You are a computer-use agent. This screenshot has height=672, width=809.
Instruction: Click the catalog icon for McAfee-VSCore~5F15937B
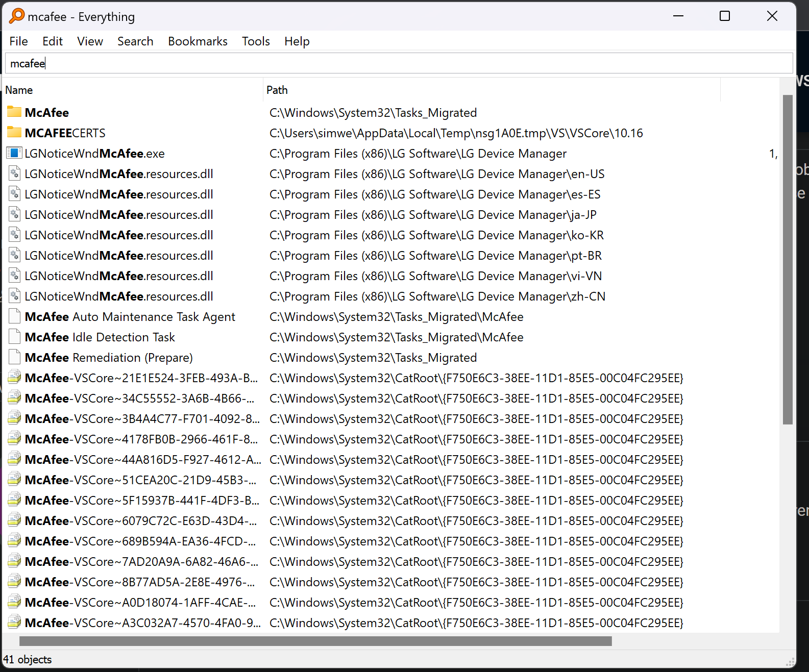coord(14,500)
